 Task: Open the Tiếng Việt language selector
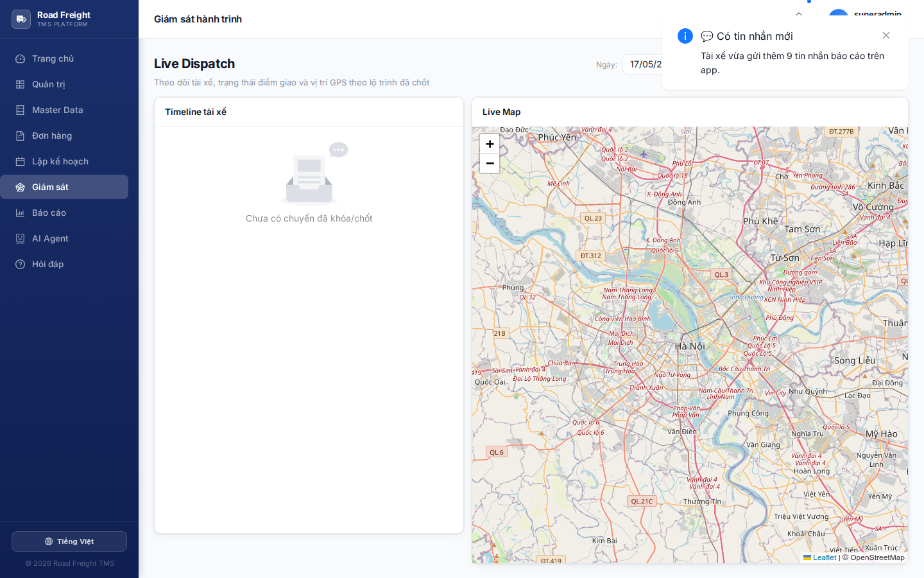(x=69, y=541)
